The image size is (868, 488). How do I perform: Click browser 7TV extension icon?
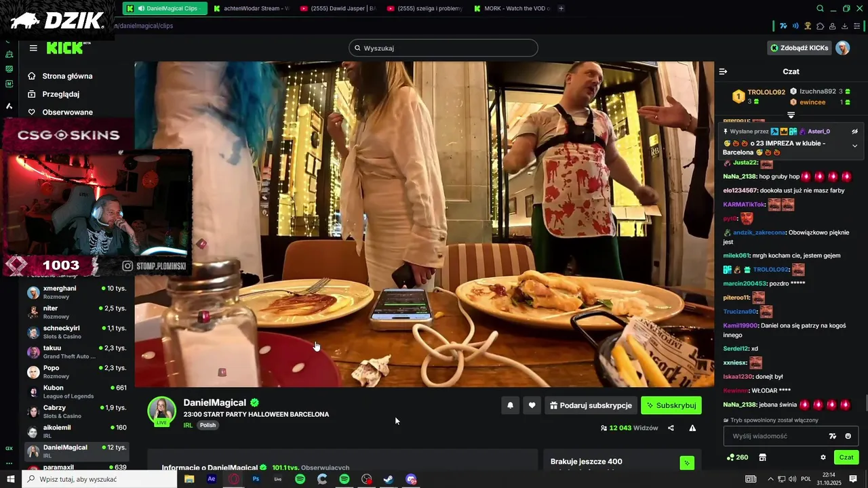click(783, 26)
